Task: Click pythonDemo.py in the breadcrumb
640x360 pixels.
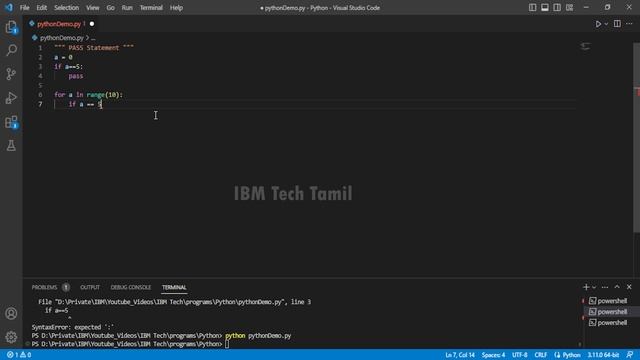Action: pyautogui.click(x=62, y=38)
